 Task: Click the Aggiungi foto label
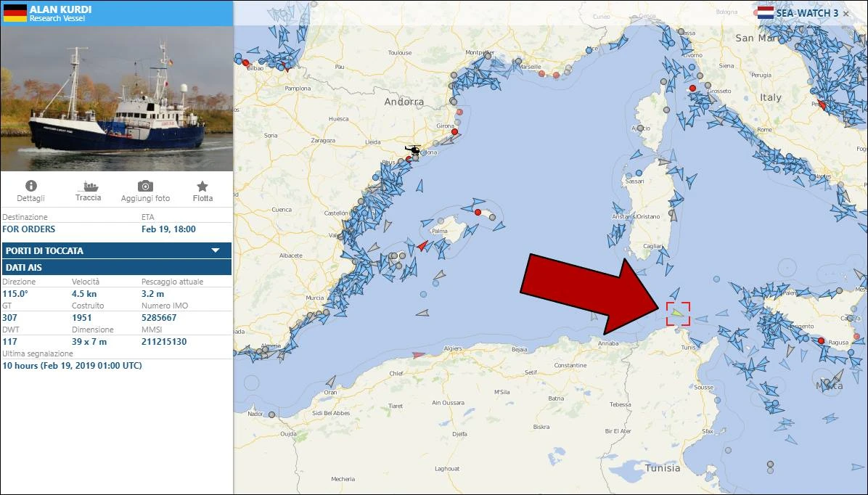tap(146, 198)
